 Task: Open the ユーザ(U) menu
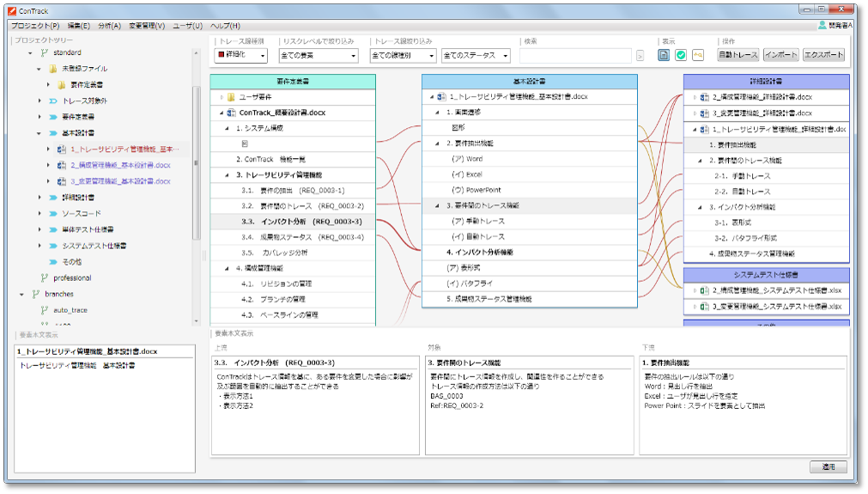(188, 26)
